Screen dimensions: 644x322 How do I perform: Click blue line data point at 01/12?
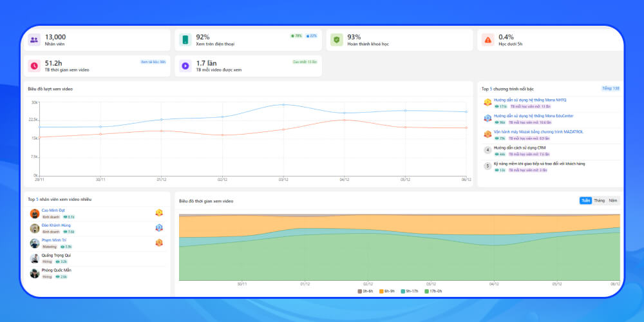(161, 120)
